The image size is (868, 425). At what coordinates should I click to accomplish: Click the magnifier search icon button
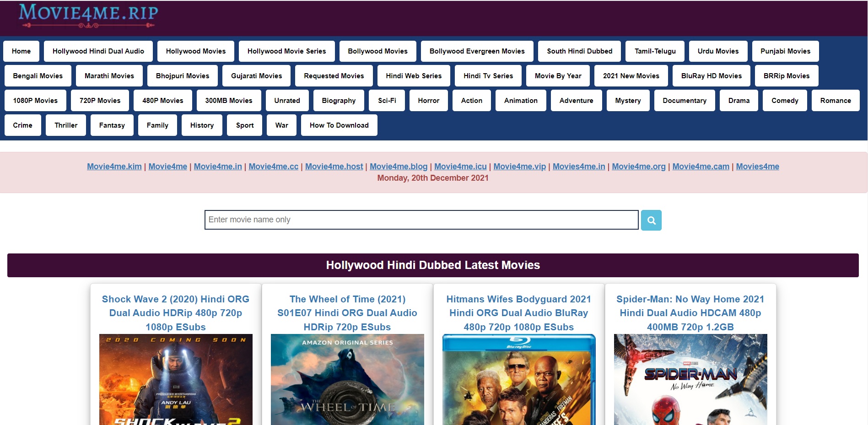[x=651, y=220]
